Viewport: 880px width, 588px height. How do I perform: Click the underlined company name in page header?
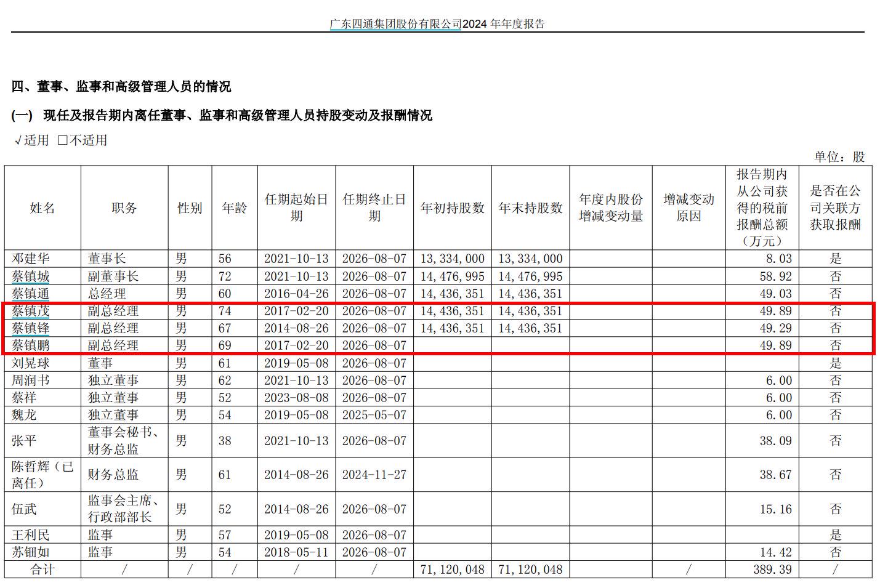point(395,24)
